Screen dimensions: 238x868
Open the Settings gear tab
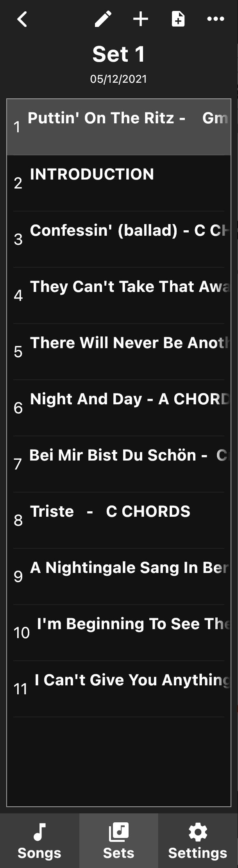tap(198, 841)
